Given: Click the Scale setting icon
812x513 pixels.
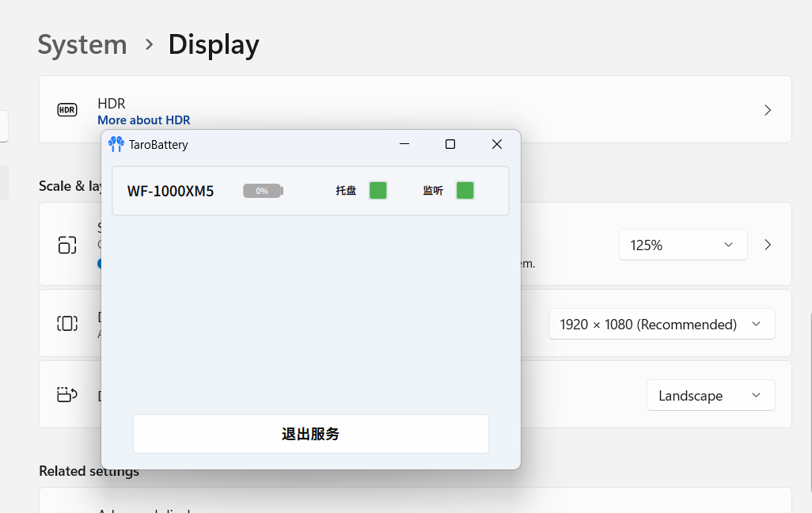Looking at the screenshot, I should (x=67, y=245).
